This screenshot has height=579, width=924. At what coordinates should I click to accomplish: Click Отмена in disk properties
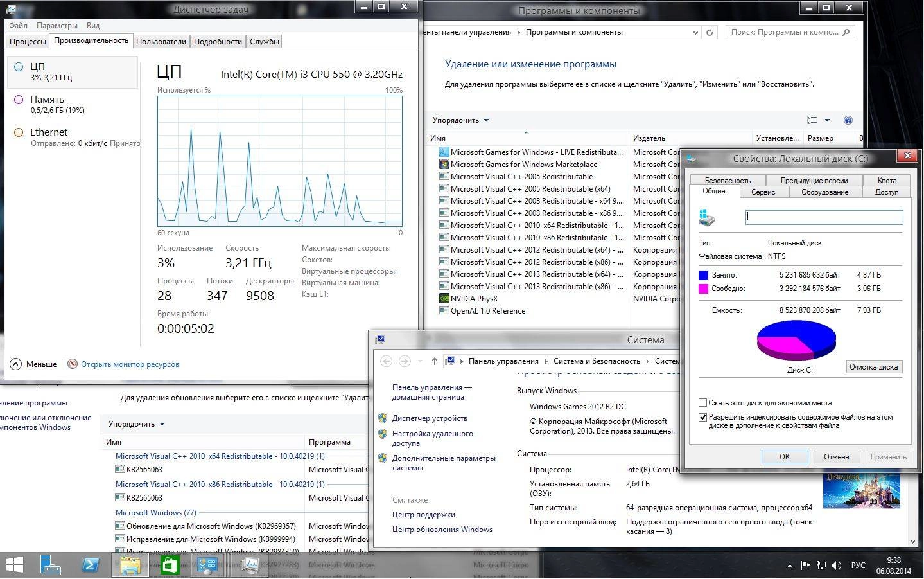pyautogui.click(x=836, y=457)
